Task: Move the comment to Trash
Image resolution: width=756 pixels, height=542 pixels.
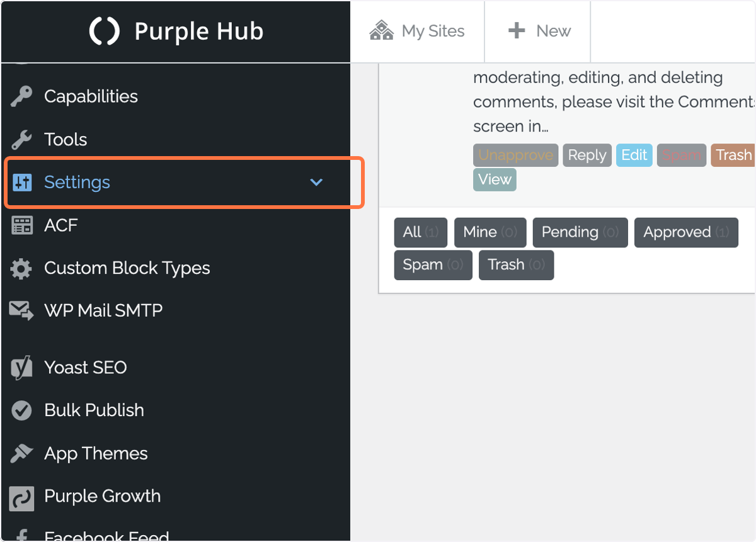Action: click(x=733, y=155)
